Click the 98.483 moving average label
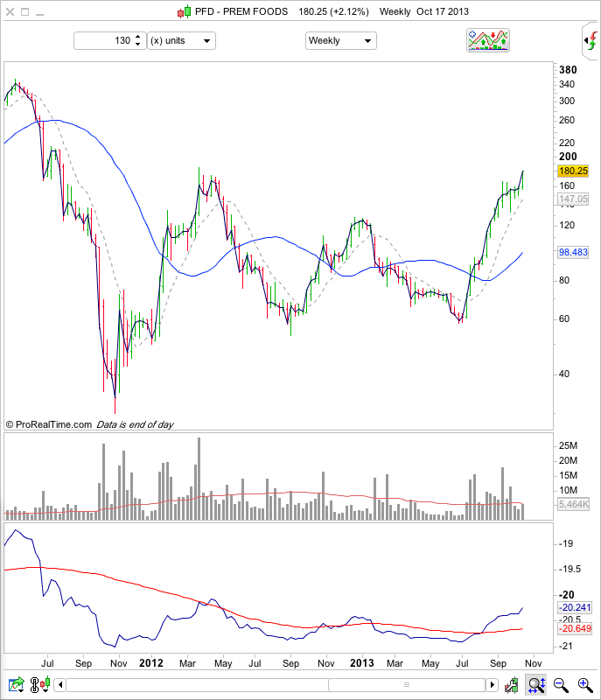This screenshot has height=700, width=601. [x=573, y=252]
